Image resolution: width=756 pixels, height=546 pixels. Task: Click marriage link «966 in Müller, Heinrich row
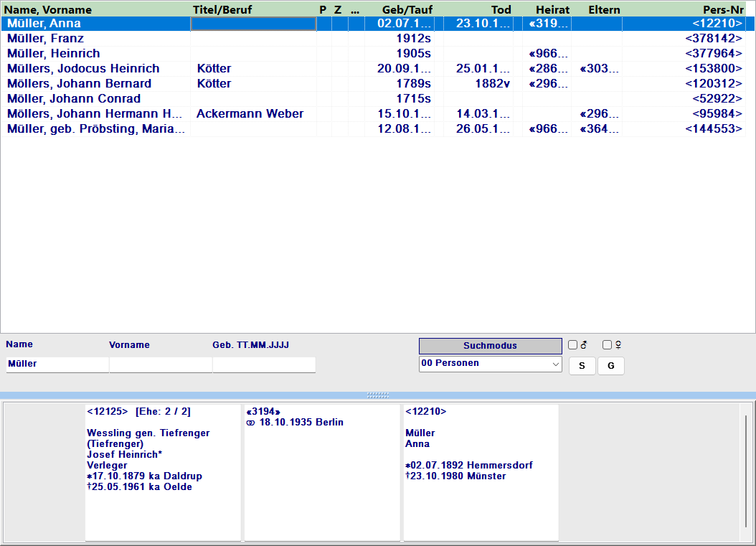coord(548,54)
